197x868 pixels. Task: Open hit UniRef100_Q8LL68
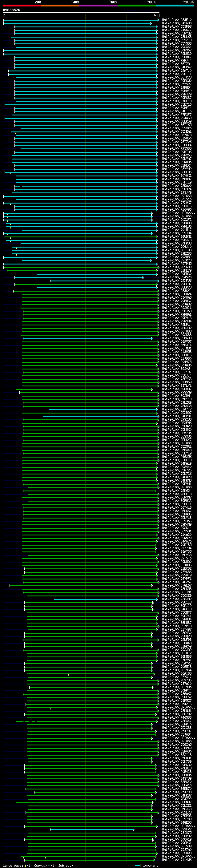(177, 37)
